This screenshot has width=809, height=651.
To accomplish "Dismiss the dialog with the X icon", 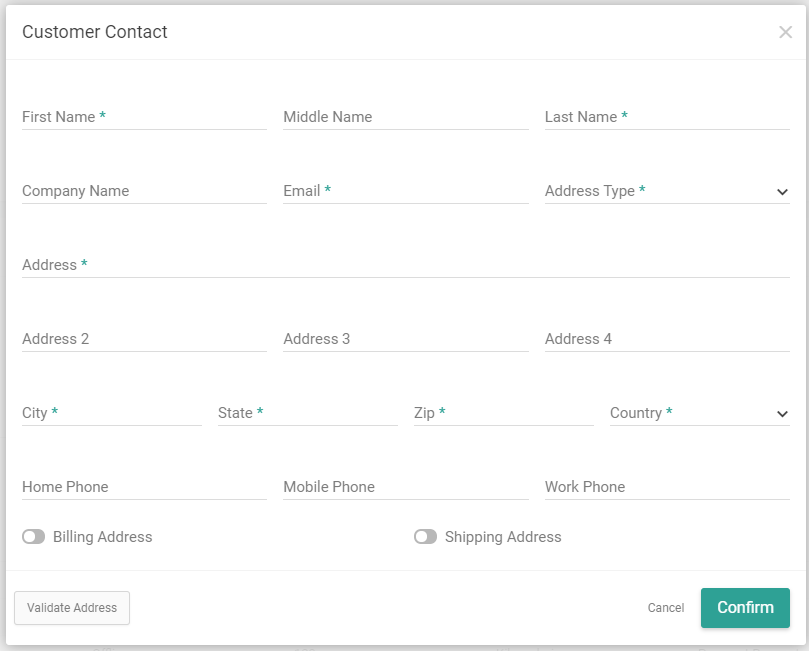I will tap(788, 31).
